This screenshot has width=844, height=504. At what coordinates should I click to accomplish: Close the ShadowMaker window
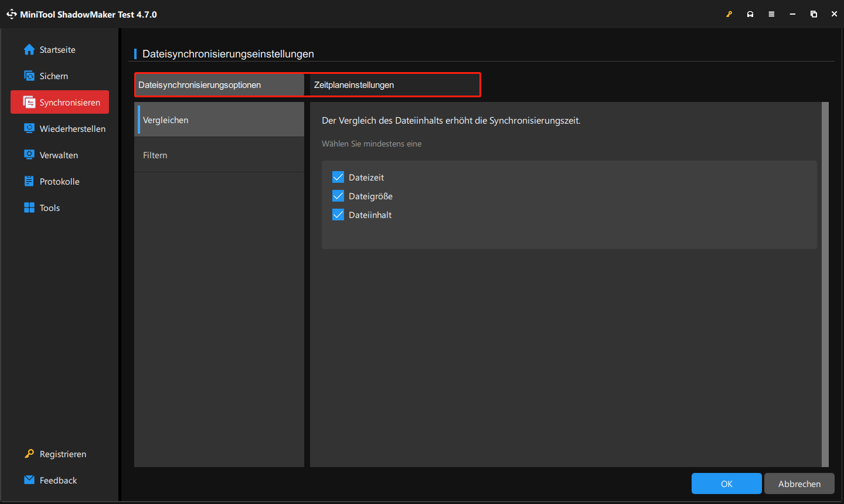coord(834,14)
